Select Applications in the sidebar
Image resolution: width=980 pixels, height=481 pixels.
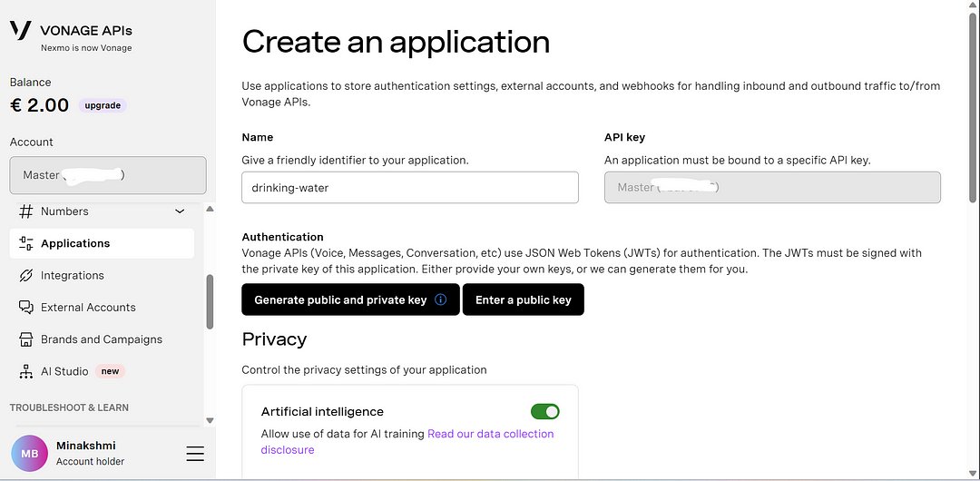102,243
